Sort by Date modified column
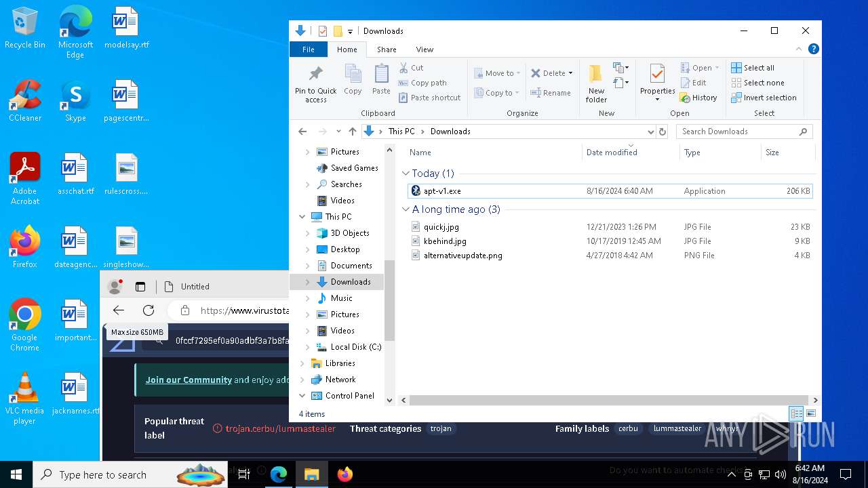This screenshot has height=488, width=868. click(x=631, y=152)
